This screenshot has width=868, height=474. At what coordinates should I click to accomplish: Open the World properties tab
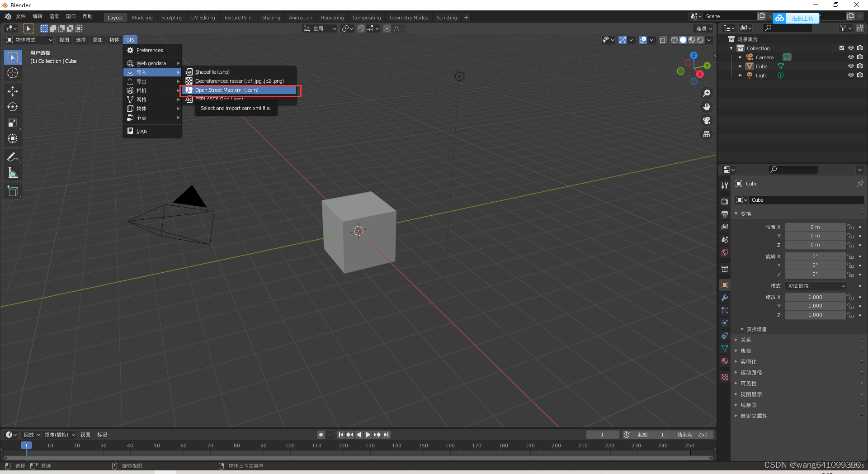724,253
